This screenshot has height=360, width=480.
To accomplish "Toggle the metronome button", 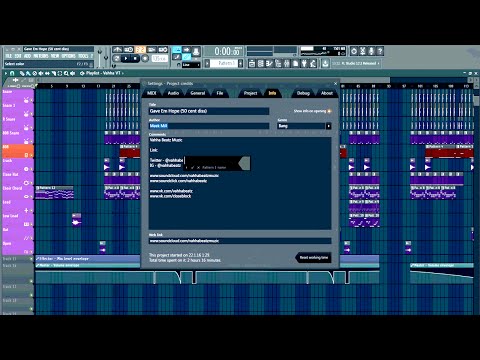I will coord(117,50).
